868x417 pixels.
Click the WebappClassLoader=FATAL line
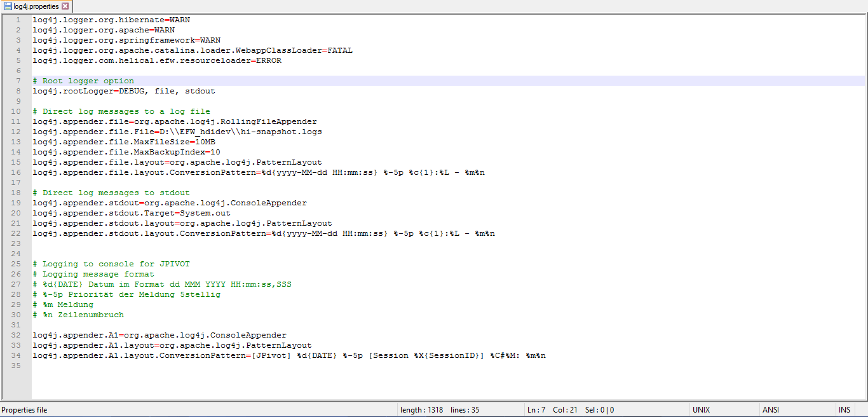point(193,50)
